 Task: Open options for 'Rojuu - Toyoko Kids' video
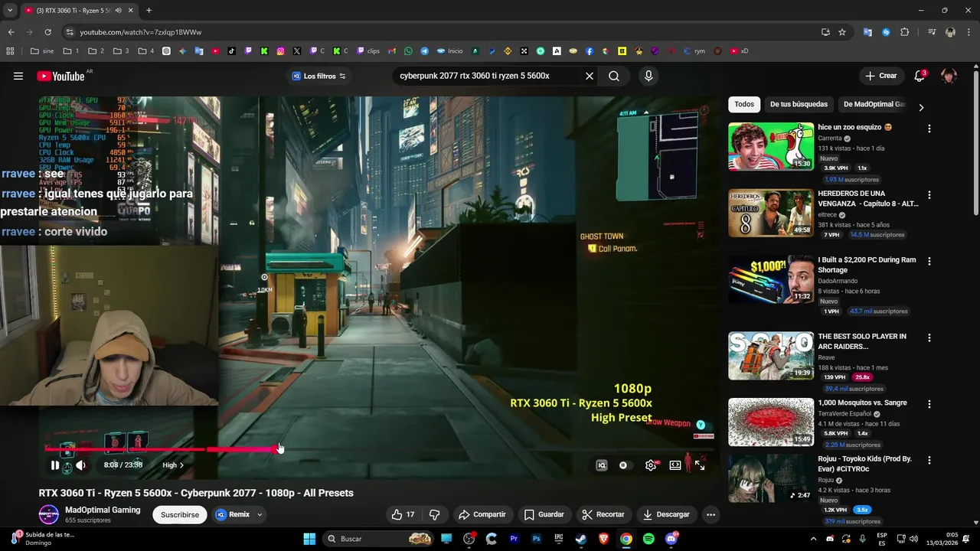[x=929, y=460]
